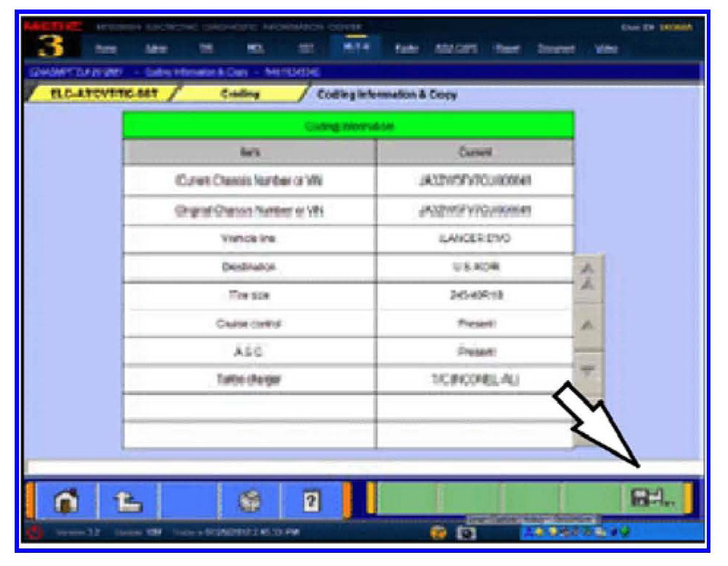Click the MEDIC 3 logo

pos(53,41)
